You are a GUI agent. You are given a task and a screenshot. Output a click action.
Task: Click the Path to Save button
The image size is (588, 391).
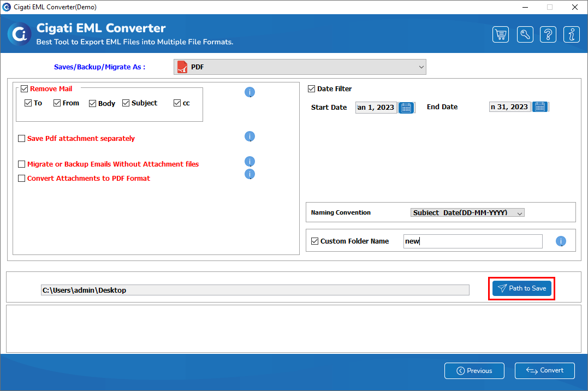coord(521,288)
